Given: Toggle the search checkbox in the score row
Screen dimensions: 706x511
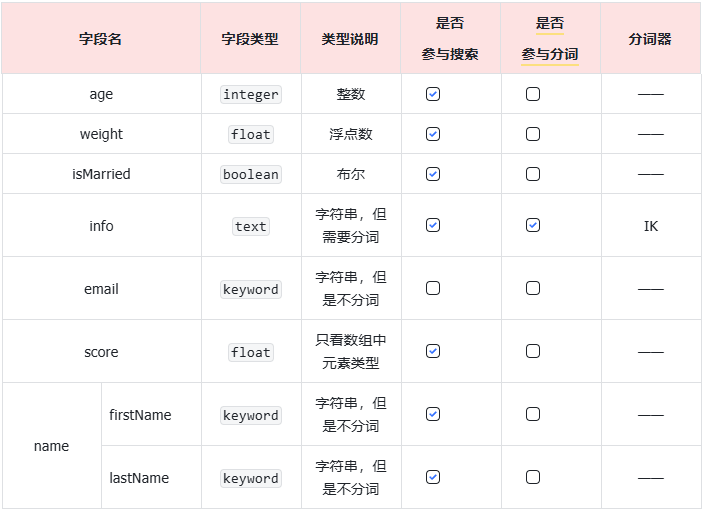Looking at the screenshot, I should [433, 352].
